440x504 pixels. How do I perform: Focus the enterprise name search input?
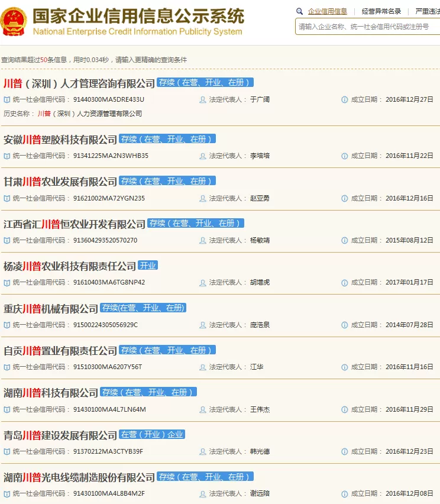pyautogui.click(x=367, y=27)
